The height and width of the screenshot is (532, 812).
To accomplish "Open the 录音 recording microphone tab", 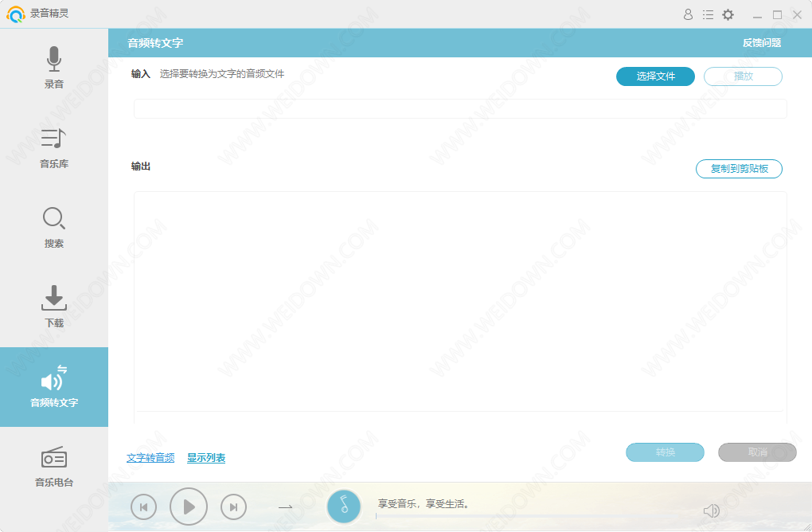I will tap(54, 68).
